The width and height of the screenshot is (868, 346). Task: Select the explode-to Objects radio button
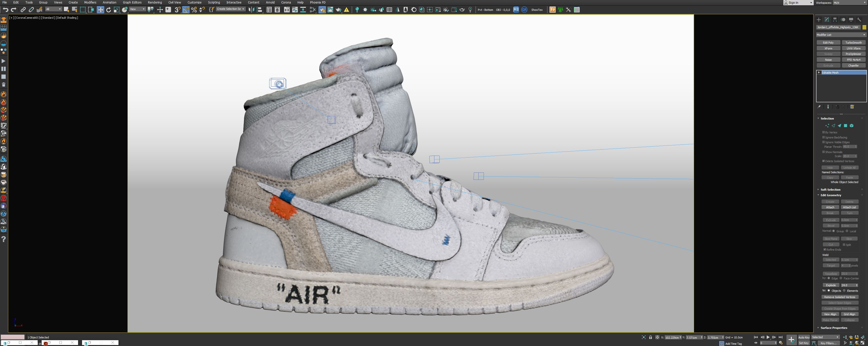tap(829, 291)
